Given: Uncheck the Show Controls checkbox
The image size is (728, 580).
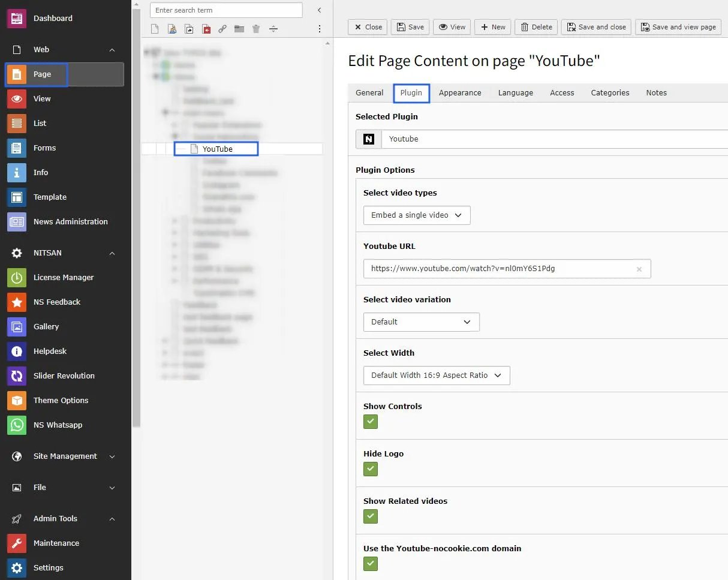Looking at the screenshot, I should click(x=371, y=422).
